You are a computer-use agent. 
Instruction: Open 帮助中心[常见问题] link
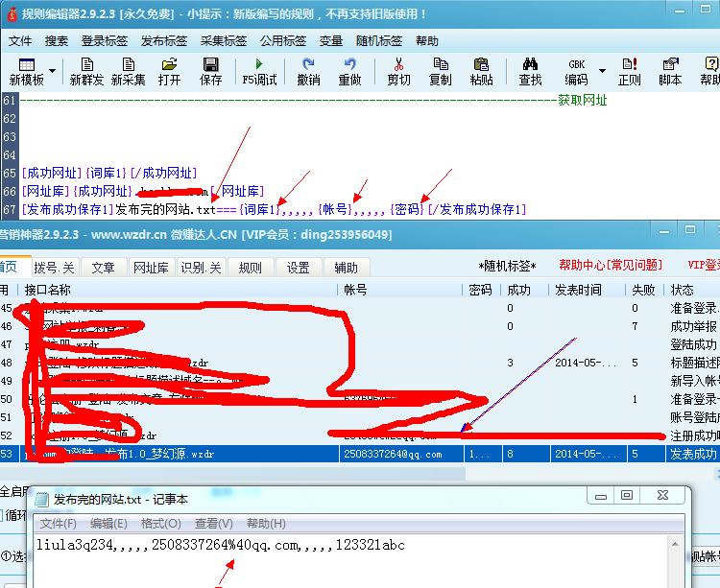pos(611,265)
